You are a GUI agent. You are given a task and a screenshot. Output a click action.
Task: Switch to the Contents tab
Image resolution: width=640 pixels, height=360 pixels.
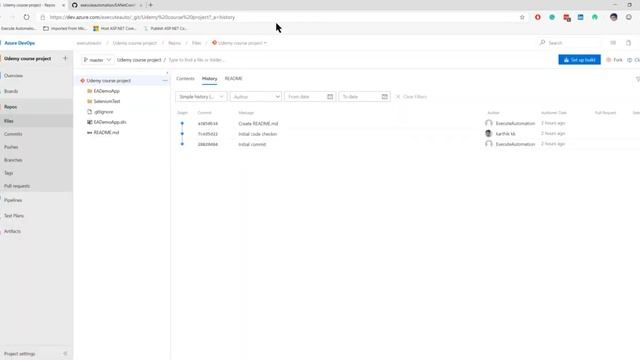[185, 78]
